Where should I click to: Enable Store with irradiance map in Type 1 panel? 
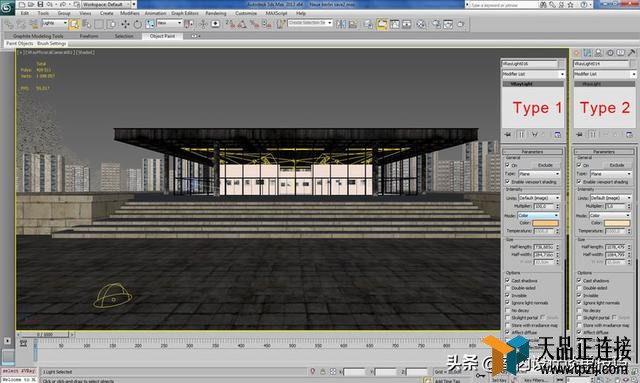click(508, 325)
